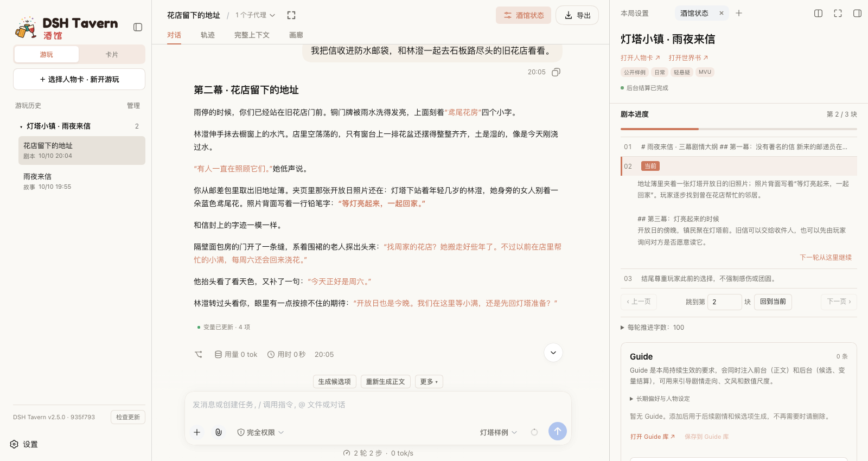This screenshot has width=868, height=461.
Task: Click 下一轮从这里继续 link
Action: (826, 258)
